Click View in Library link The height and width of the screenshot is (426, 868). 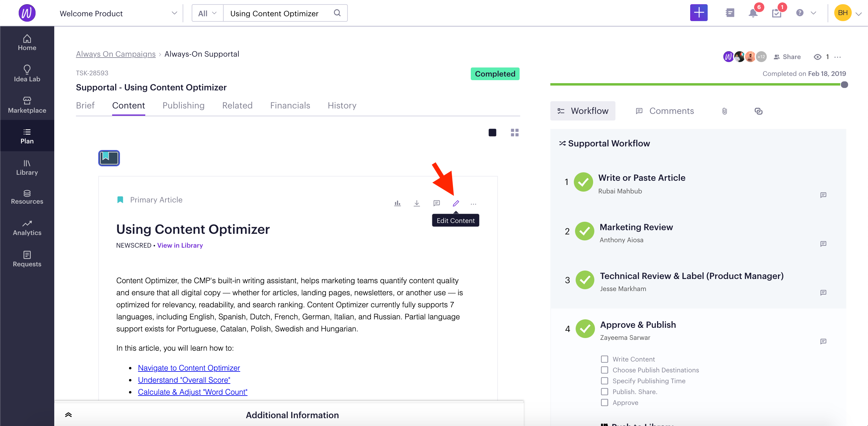point(180,245)
